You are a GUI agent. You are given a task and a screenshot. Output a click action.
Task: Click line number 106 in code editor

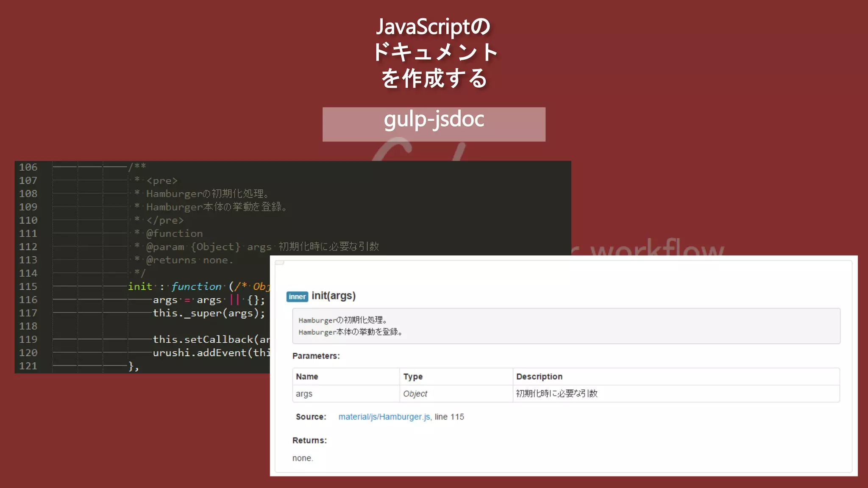pos(28,167)
